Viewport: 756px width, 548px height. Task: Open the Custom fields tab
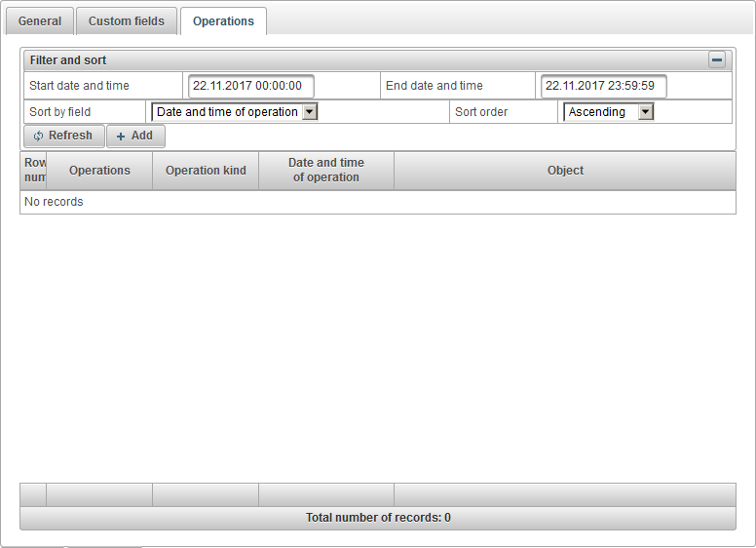coord(127,21)
